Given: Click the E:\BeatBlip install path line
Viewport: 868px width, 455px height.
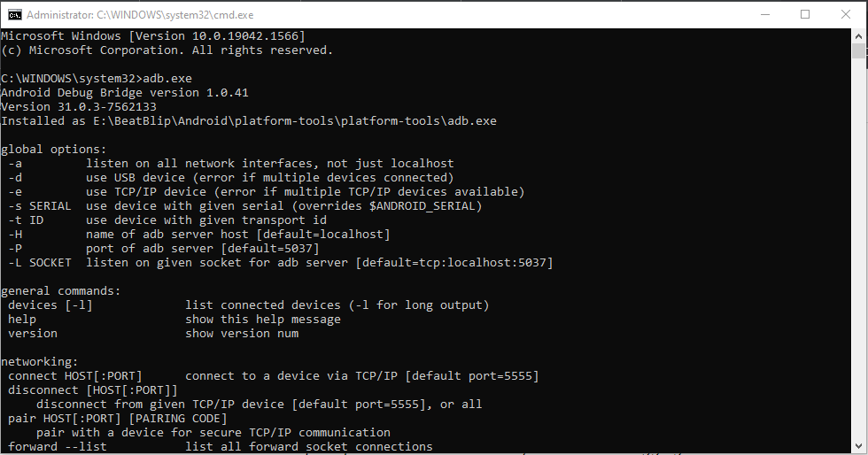Looking at the screenshot, I should (248, 120).
